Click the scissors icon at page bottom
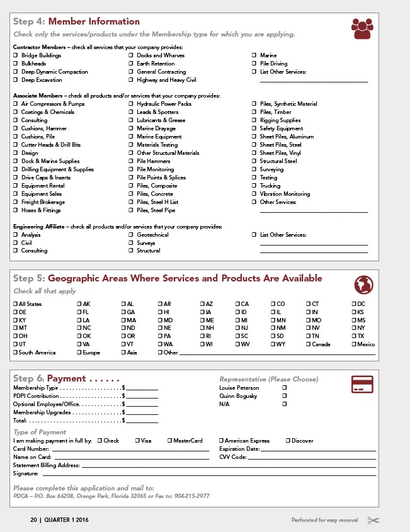The image size is (410, 532). 373,520
